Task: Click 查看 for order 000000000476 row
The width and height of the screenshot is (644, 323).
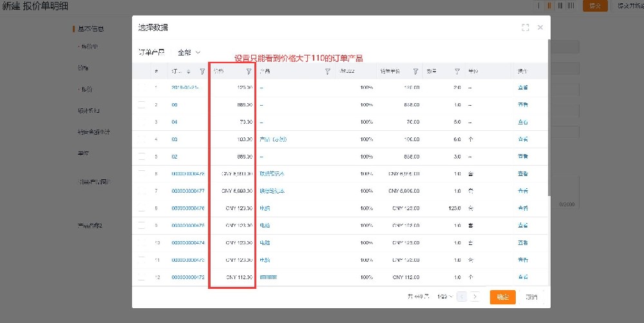Action: pyautogui.click(x=523, y=208)
